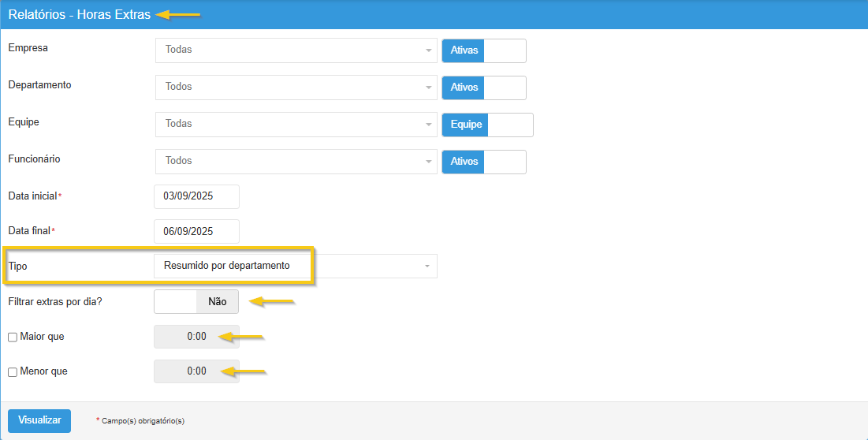Switch the Equipe toggle button

[487, 125]
